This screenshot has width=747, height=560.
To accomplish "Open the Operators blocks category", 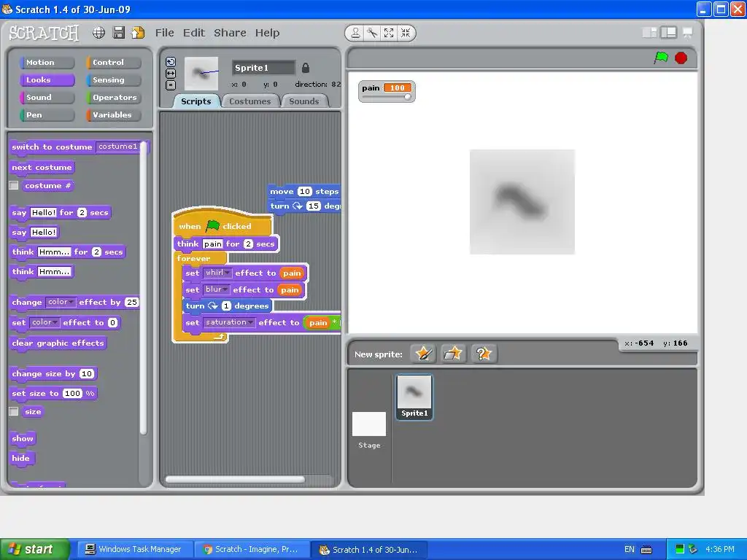I will click(113, 97).
